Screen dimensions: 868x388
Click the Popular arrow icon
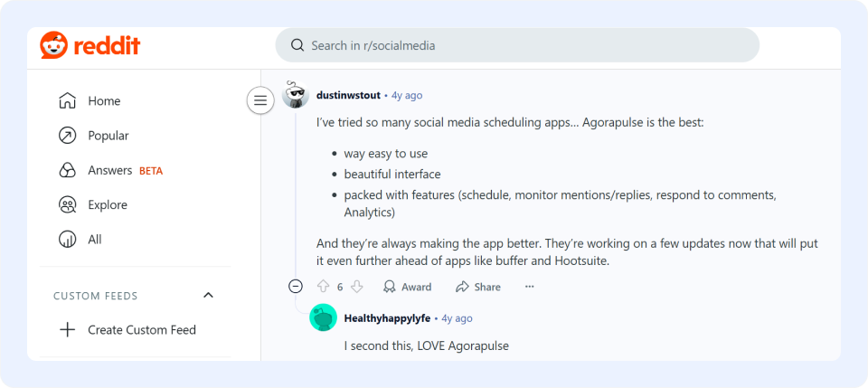67,136
